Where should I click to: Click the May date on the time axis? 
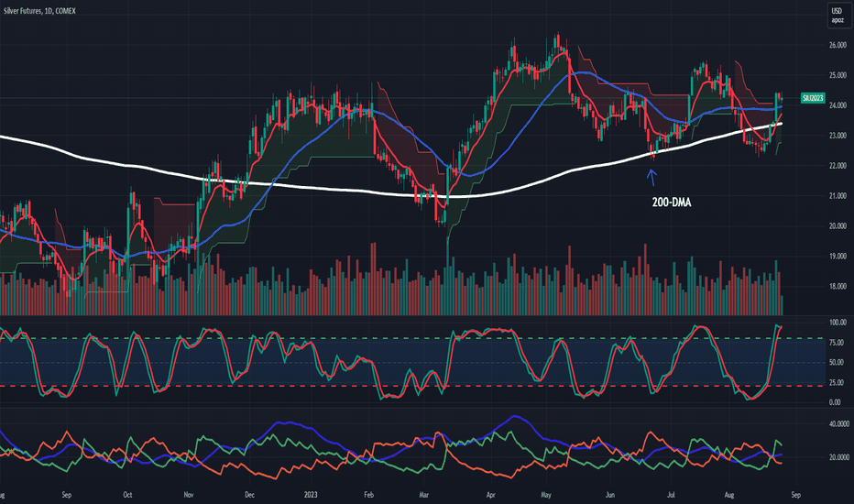[546, 495]
